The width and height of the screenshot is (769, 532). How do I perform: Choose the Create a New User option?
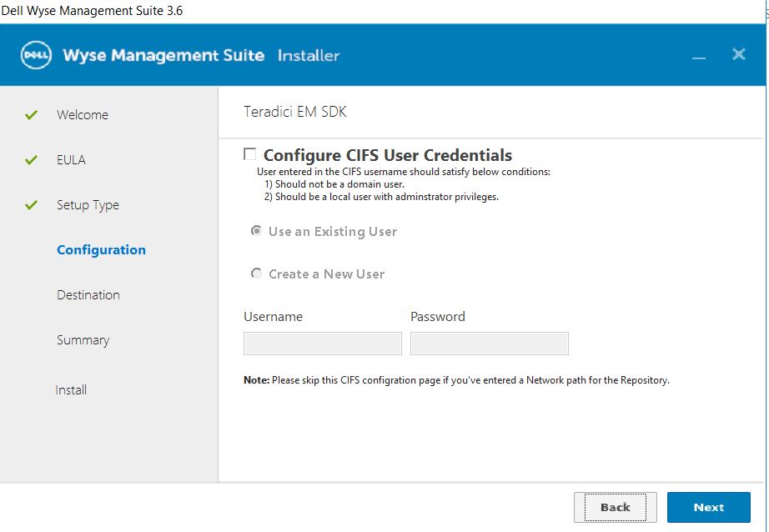257,274
